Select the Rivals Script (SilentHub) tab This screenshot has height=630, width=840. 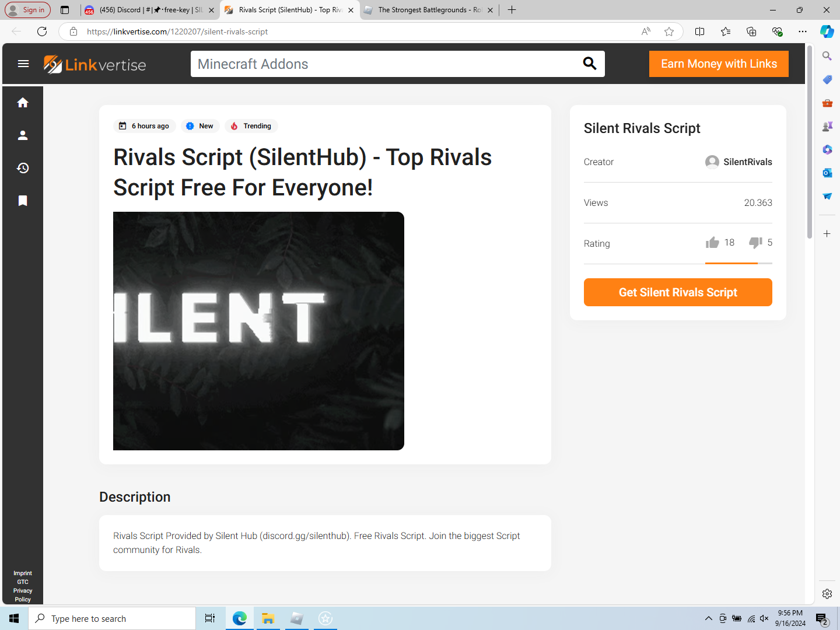coord(290,10)
